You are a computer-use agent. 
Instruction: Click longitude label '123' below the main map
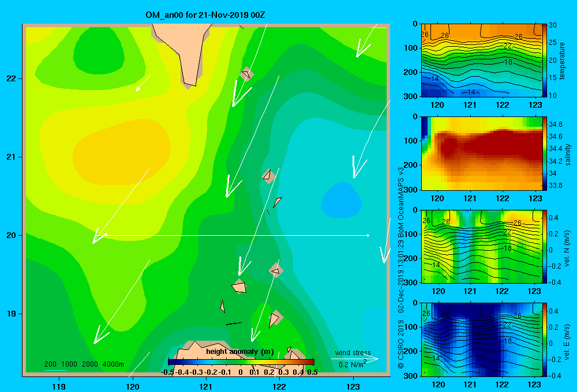pyautogui.click(x=353, y=386)
